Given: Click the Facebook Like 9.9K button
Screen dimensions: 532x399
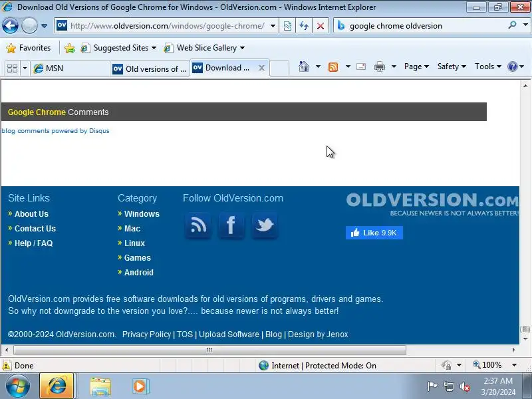Looking at the screenshot, I should [374, 233].
